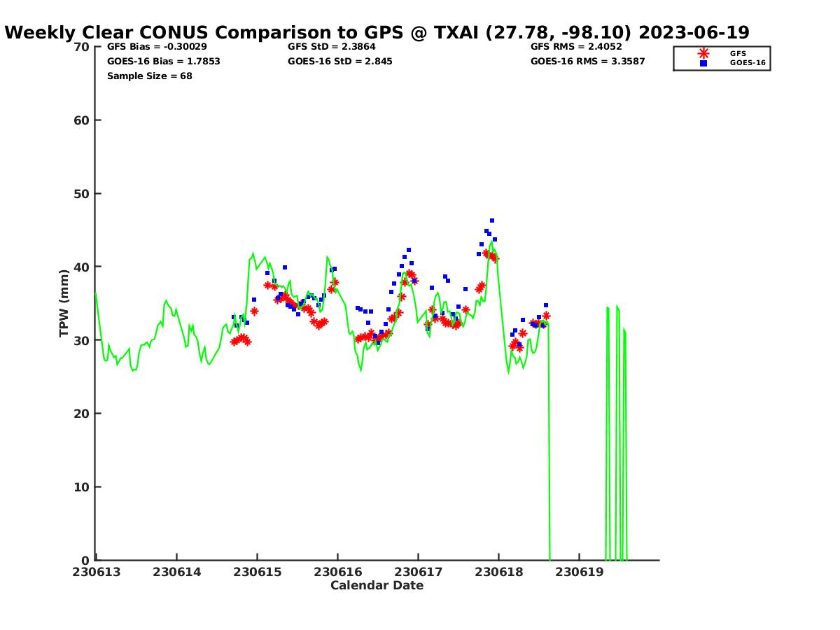Click the Calendar Date x-axis label
The image size is (840, 630).
(377, 585)
